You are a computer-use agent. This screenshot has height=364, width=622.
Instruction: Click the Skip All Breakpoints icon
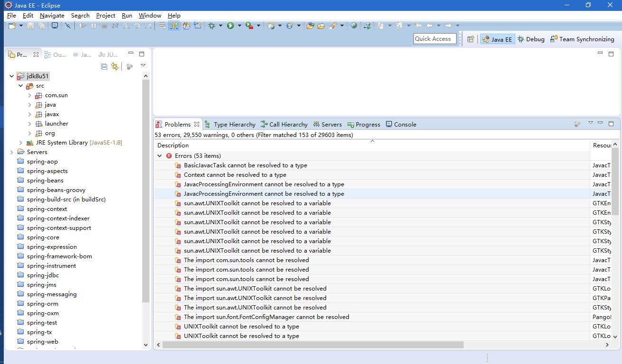68,26
